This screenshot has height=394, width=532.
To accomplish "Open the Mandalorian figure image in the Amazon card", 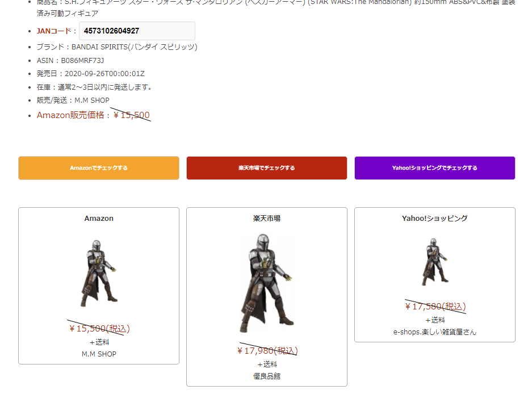I will tap(99, 273).
